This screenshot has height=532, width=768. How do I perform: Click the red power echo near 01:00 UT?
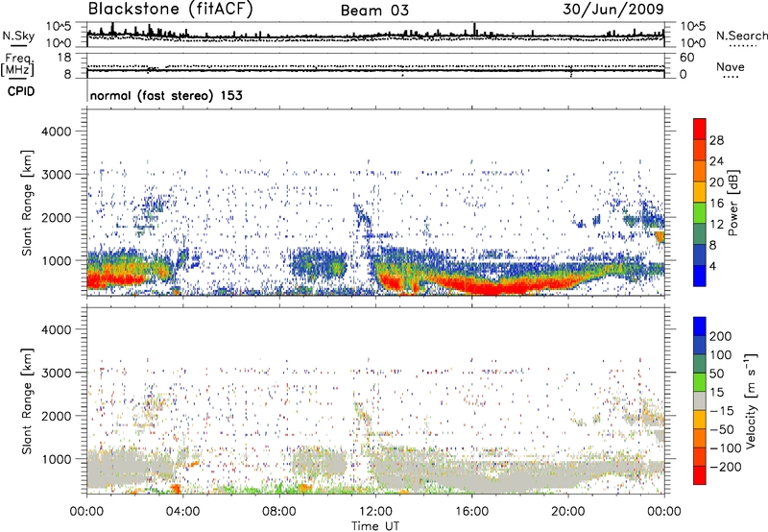pos(113,279)
